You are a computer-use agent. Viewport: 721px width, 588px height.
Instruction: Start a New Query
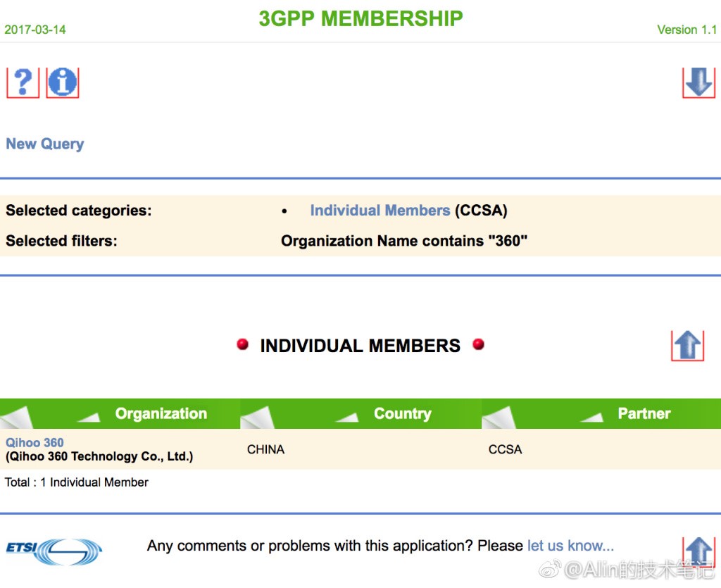[x=45, y=144]
